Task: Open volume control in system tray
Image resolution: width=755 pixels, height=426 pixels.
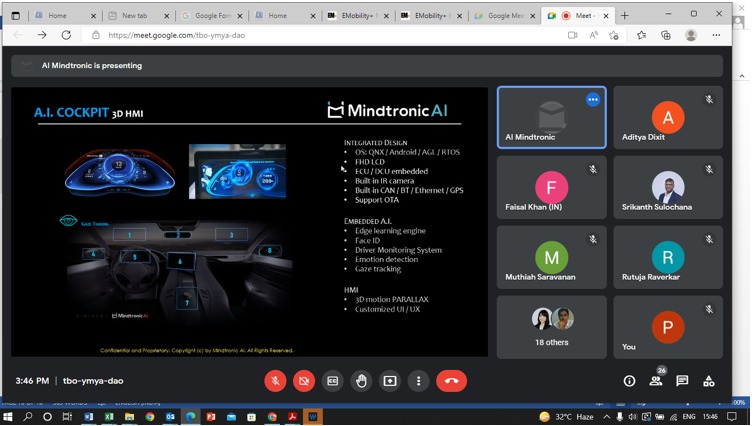Action: (632, 417)
